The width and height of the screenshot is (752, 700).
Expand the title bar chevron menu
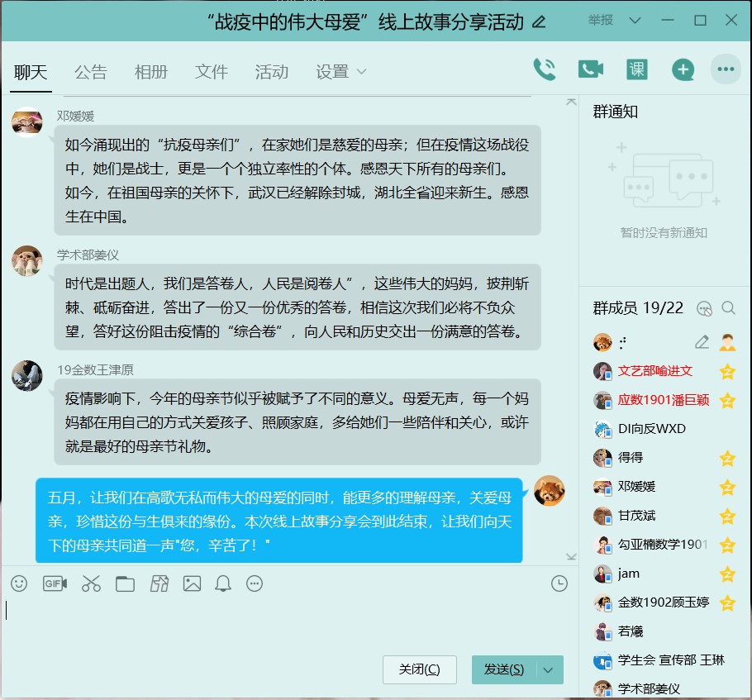pyautogui.click(x=635, y=21)
